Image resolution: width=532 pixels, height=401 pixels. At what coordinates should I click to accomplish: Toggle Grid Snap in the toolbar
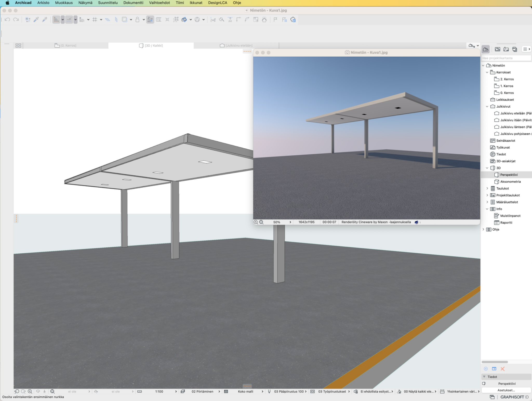pyautogui.click(x=95, y=19)
